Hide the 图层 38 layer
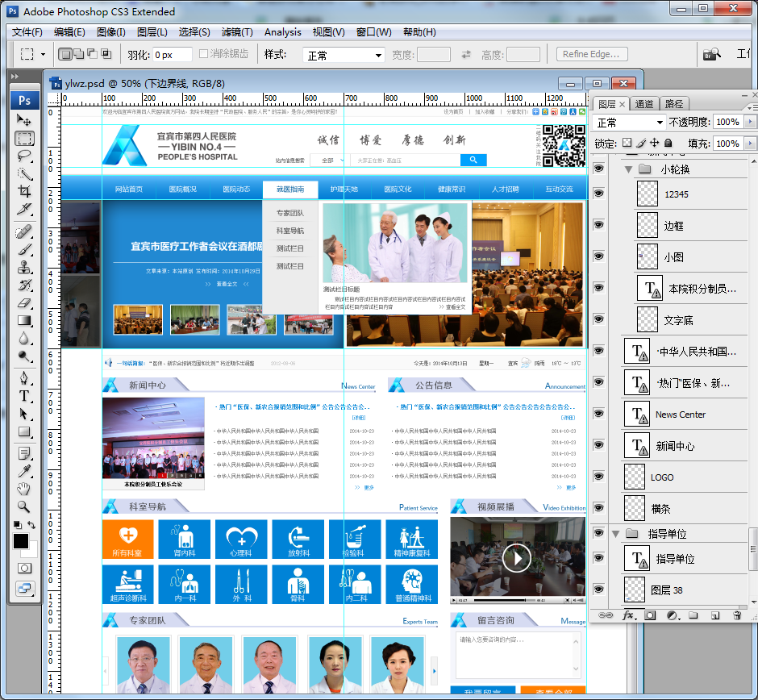 599,590
